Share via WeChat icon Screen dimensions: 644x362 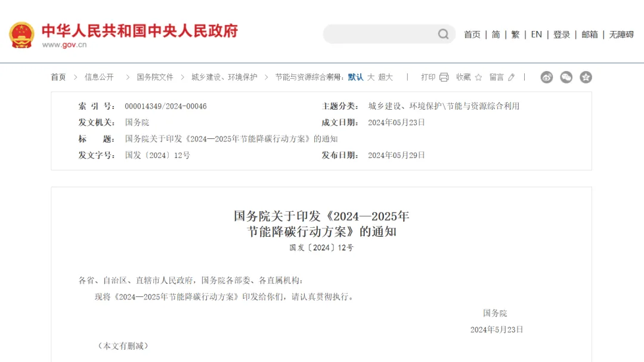(x=566, y=77)
